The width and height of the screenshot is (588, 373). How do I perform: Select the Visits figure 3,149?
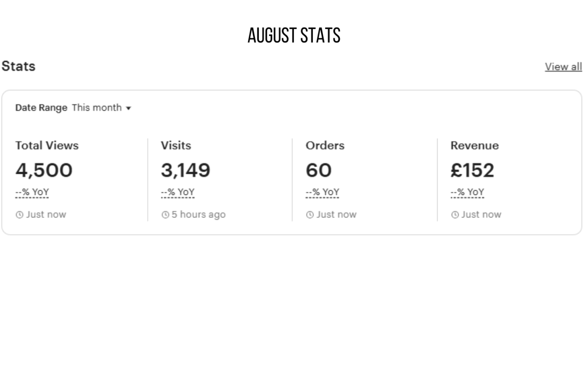click(186, 170)
